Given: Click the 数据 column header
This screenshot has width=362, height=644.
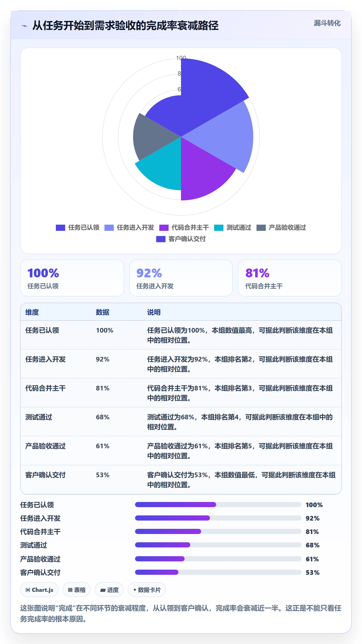Looking at the screenshot, I should point(103,312).
